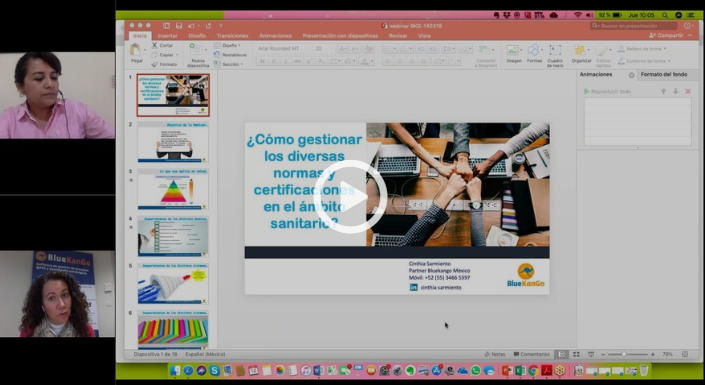The height and width of the screenshot is (385, 705).
Task: Open the Arial Rounded MT font dropdown
Action: coord(282,49)
